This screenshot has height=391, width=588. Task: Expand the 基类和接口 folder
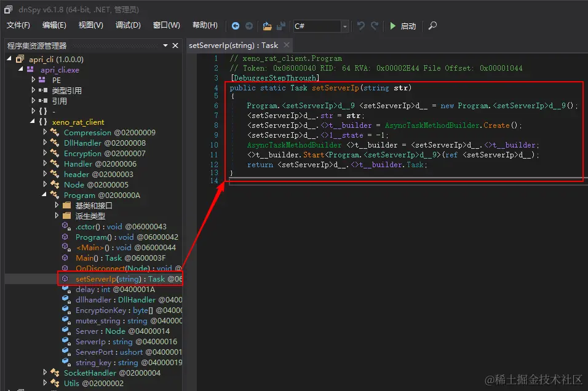click(56, 205)
